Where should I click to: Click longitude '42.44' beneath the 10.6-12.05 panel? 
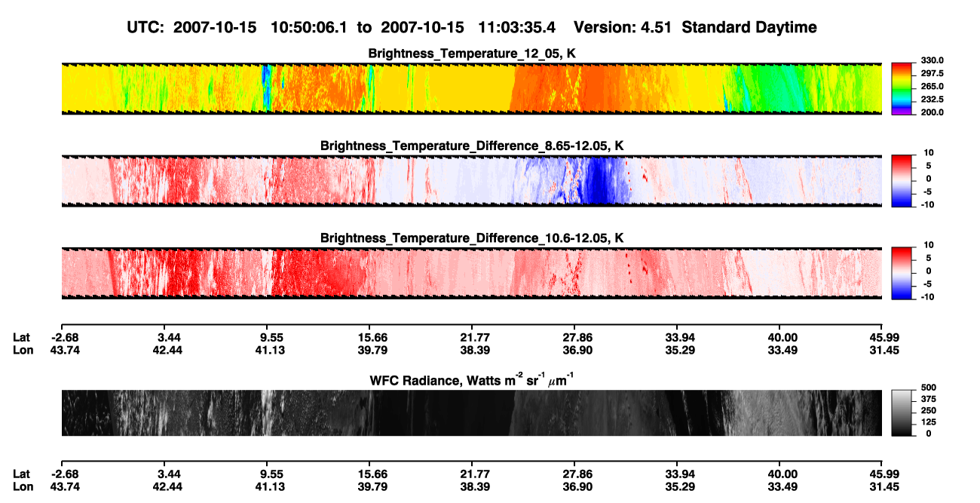click(168, 350)
